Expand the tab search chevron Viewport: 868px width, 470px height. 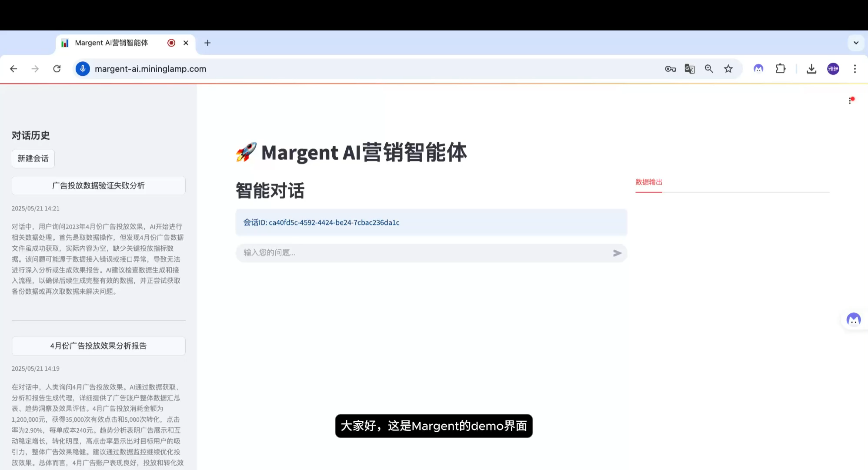(856, 43)
